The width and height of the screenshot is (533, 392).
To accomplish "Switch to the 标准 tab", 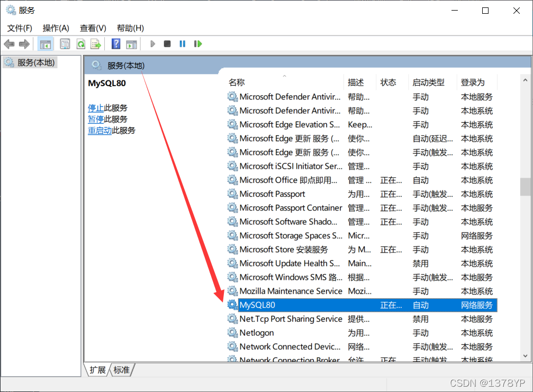I will click(122, 370).
